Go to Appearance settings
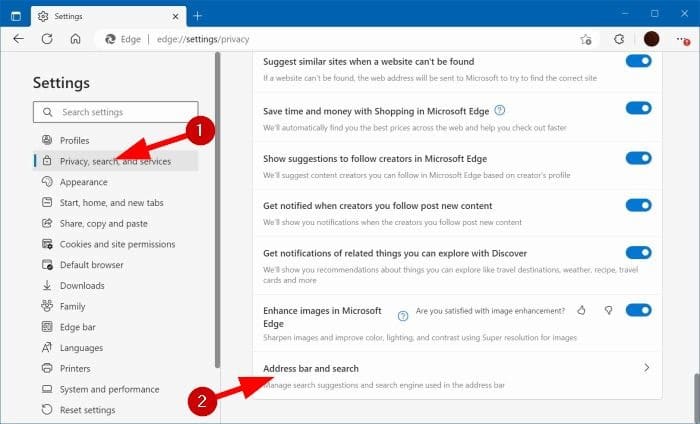The width and height of the screenshot is (700, 424). [x=116, y=182]
